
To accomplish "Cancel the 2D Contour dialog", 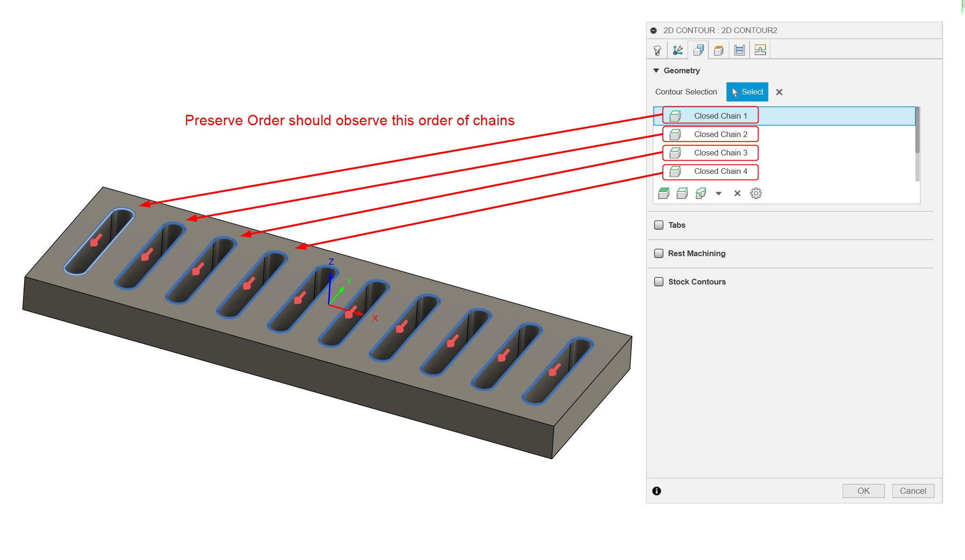I will pos(913,491).
